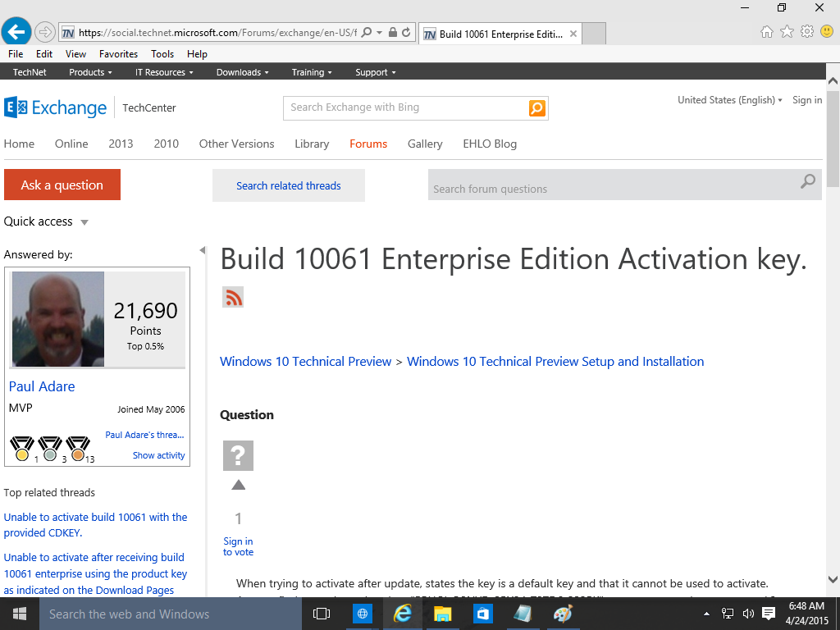Expand the Support dropdown
The height and width of the screenshot is (630, 840).
(376, 72)
